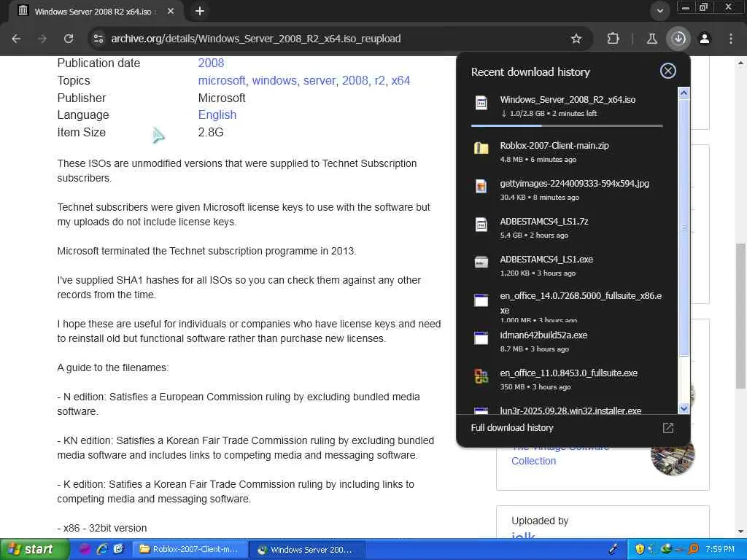Open the Collection link in sidebar
This screenshot has height=560, width=747.
point(533,461)
